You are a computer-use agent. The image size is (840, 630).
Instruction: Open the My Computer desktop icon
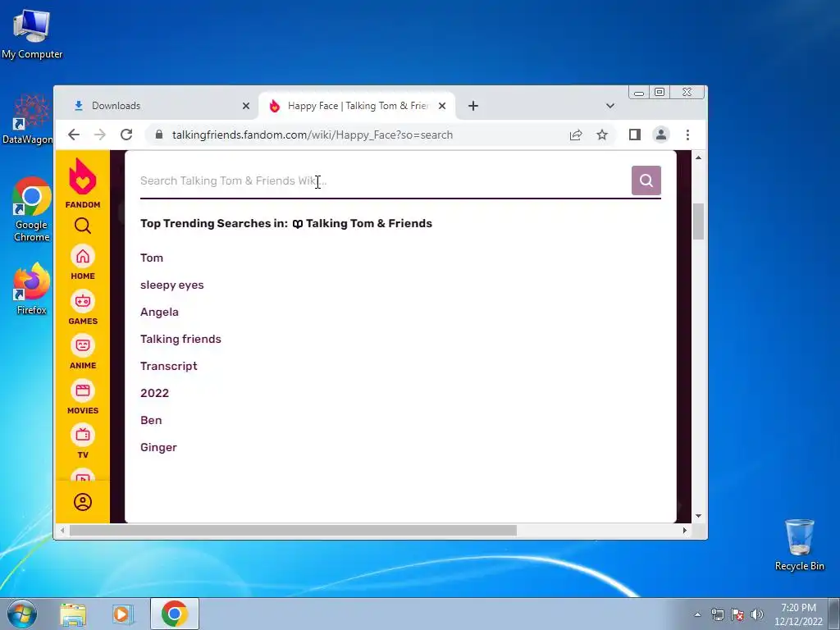(x=32, y=34)
